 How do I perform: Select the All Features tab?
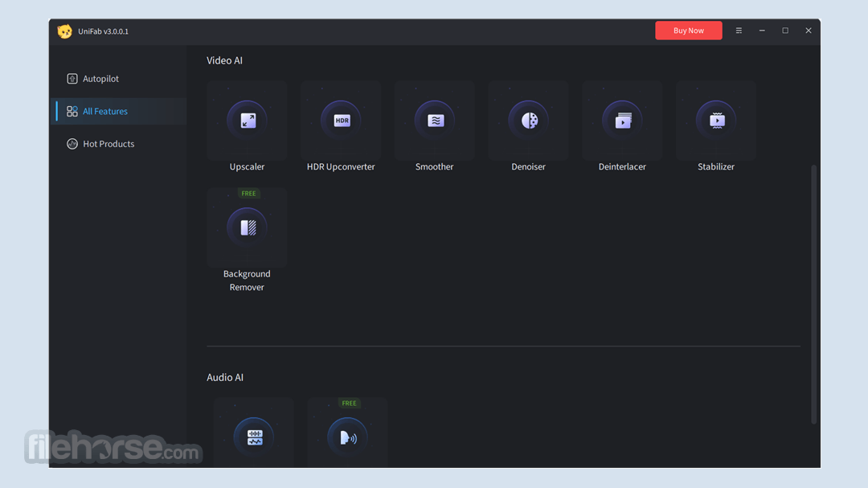pos(118,111)
